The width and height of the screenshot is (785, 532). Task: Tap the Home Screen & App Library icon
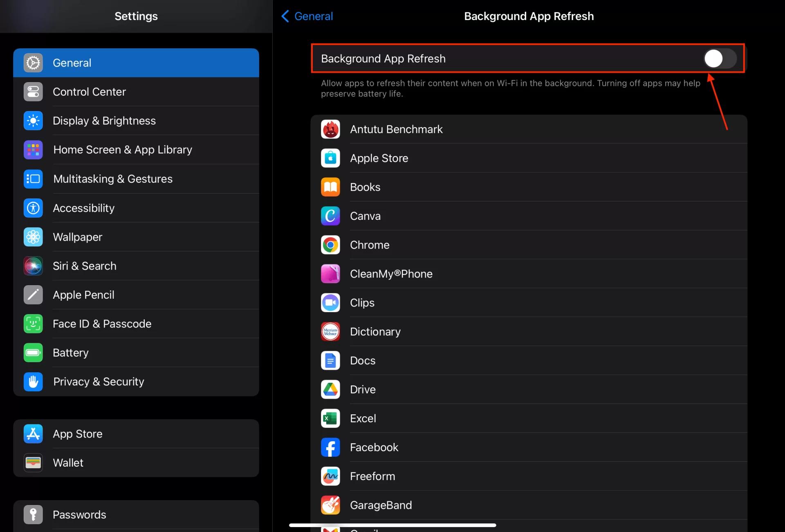click(x=33, y=150)
